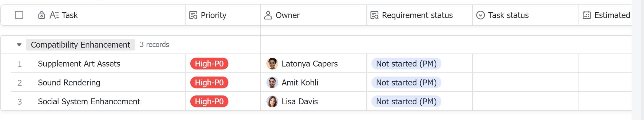Click the Priority column lookup icon
Screen dimensions: 644x120
tap(193, 15)
